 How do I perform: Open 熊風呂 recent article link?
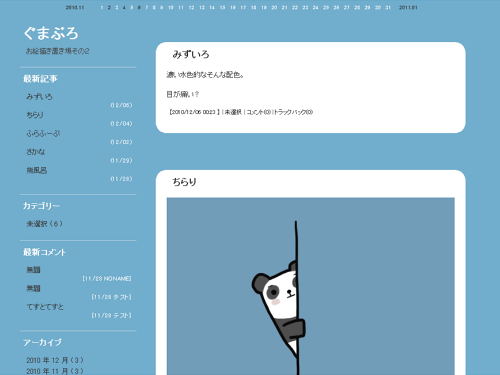tap(37, 170)
